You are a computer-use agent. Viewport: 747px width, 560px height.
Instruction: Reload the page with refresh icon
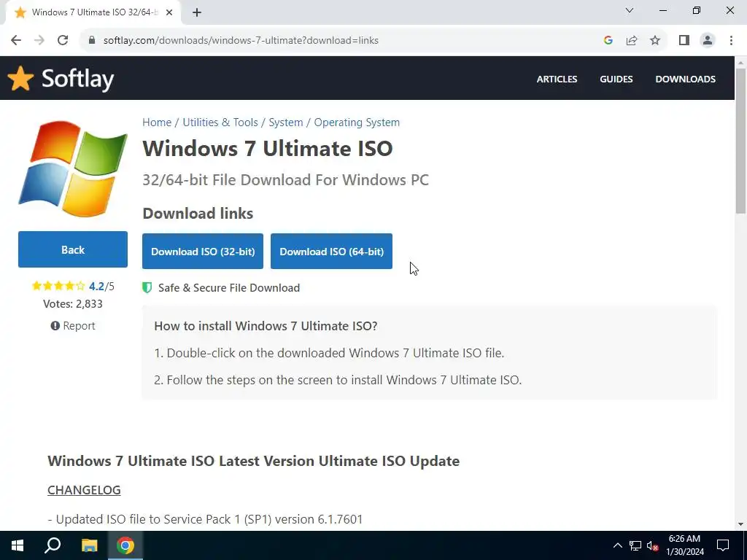[63, 41]
